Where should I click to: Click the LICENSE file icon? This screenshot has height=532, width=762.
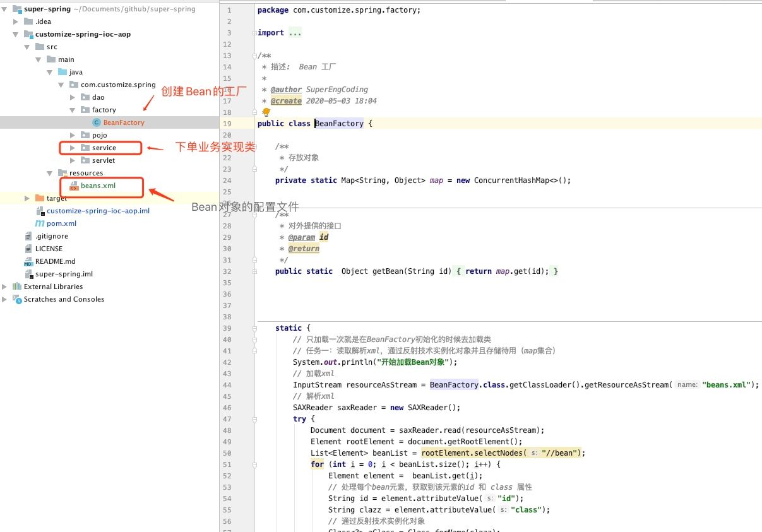click(28, 249)
